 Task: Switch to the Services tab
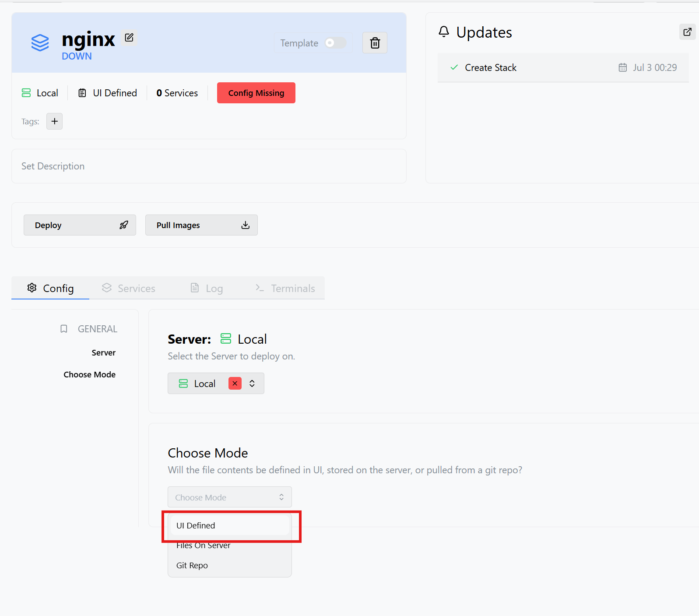pyautogui.click(x=129, y=288)
